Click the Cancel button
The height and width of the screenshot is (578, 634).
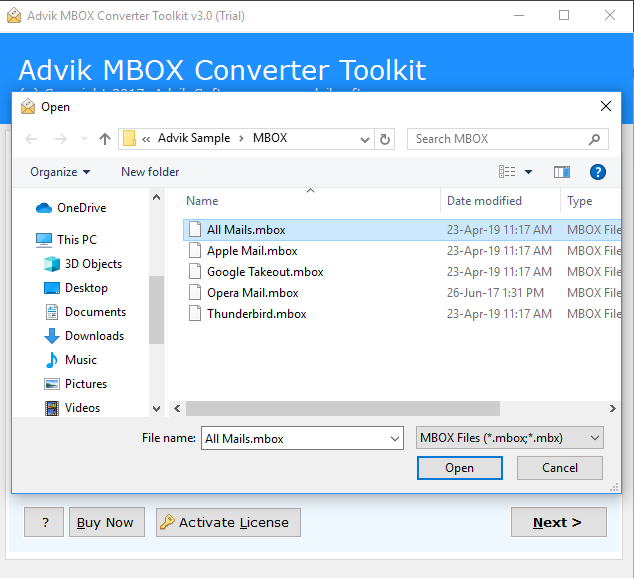(560, 468)
